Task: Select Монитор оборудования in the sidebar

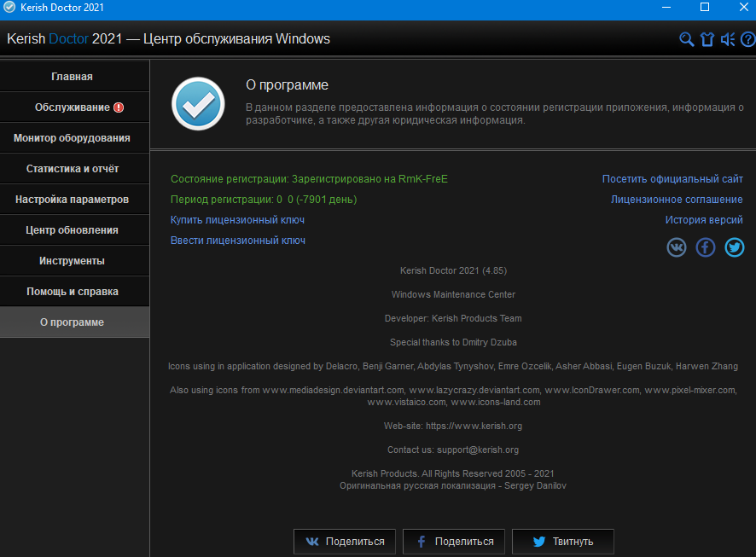Action: click(x=75, y=138)
